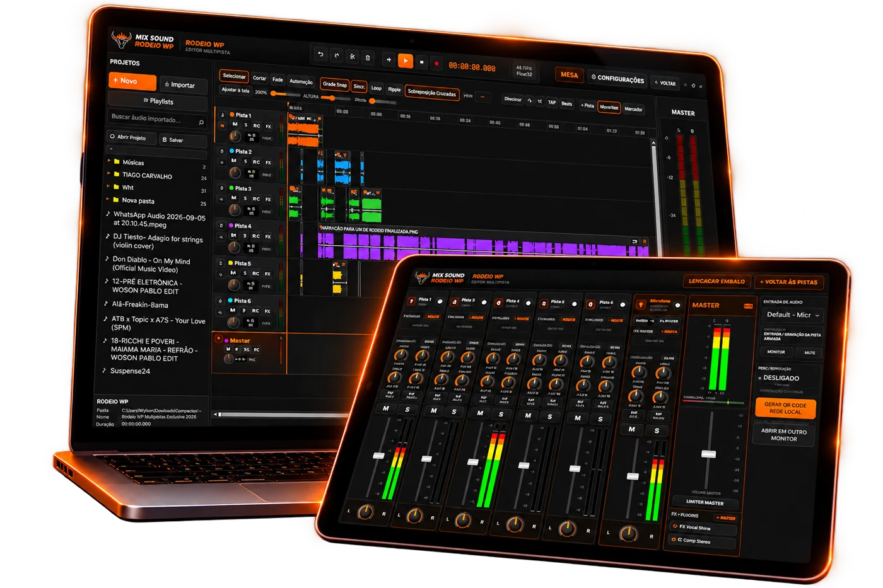Screen dimensions: 883x588
Task: Toggle the round switch on the Microfone channel
Action: [x=678, y=306]
